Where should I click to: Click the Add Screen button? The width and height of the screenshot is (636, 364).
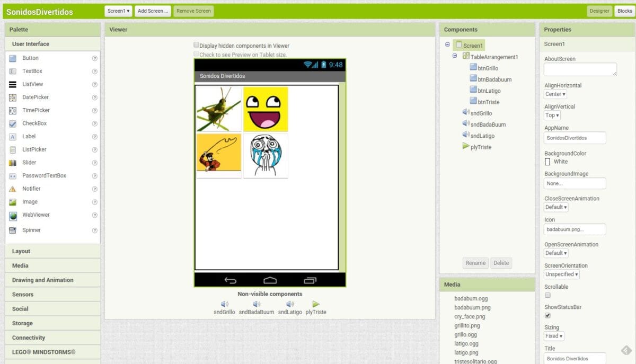[153, 11]
